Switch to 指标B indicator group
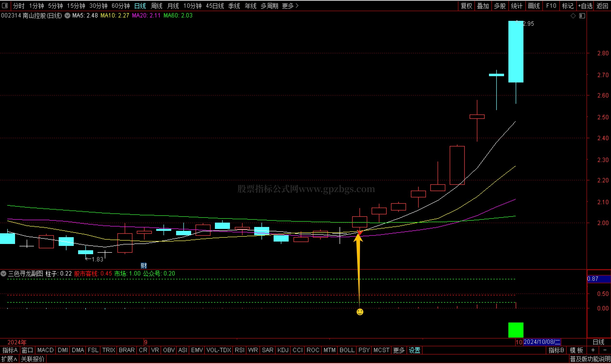The image size is (611, 364). pyautogui.click(x=556, y=350)
